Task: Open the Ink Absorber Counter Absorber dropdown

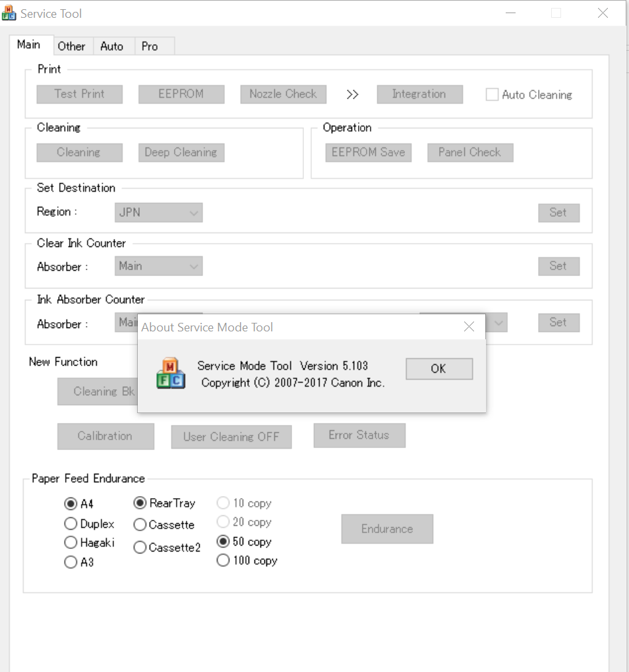Action: click(x=126, y=322)
